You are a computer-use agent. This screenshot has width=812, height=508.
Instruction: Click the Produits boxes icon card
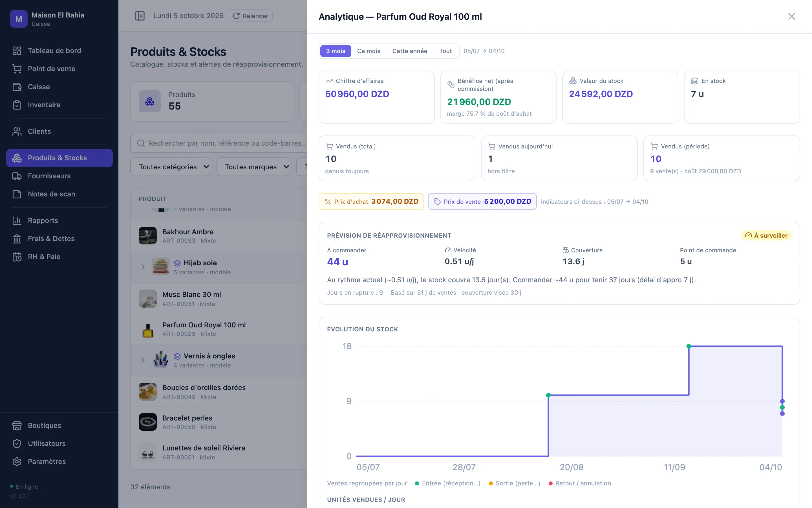pyautogui.click(x=150, y=101)
